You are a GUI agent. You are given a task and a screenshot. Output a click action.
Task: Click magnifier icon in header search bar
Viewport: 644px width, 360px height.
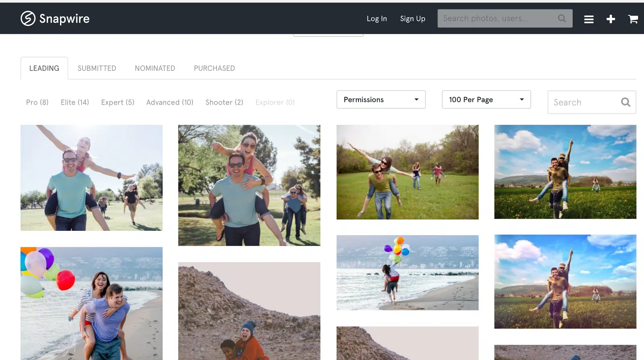562,19
